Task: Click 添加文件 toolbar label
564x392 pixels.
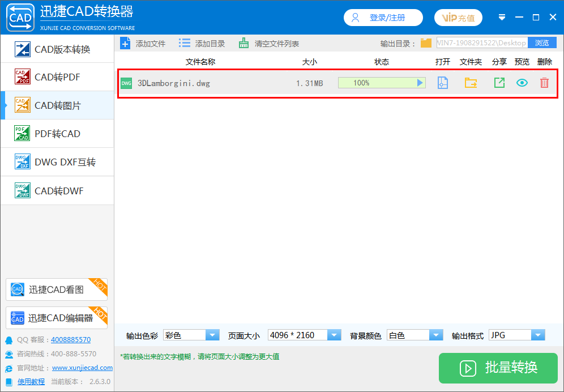Action: click(x=151, y=44)
